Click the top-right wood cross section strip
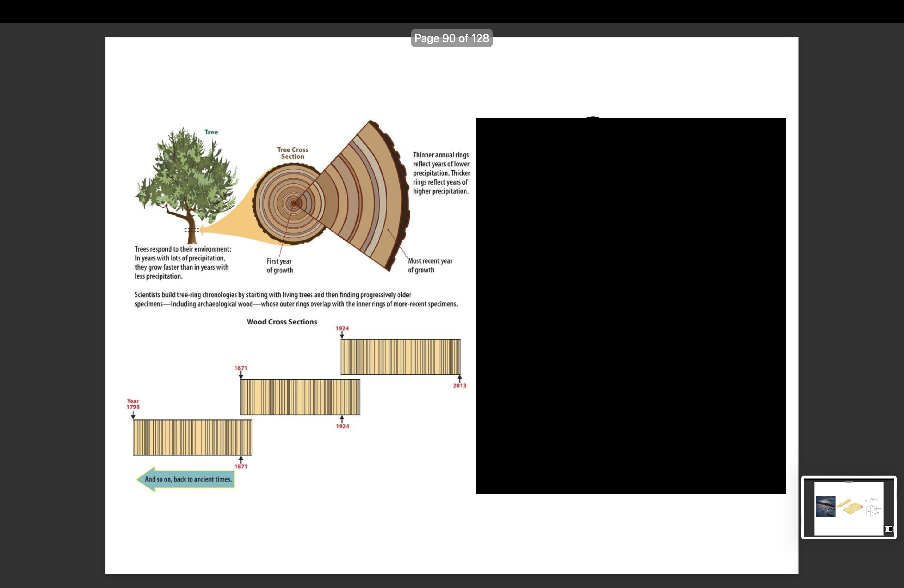904x588 pixels. point(400,357)
